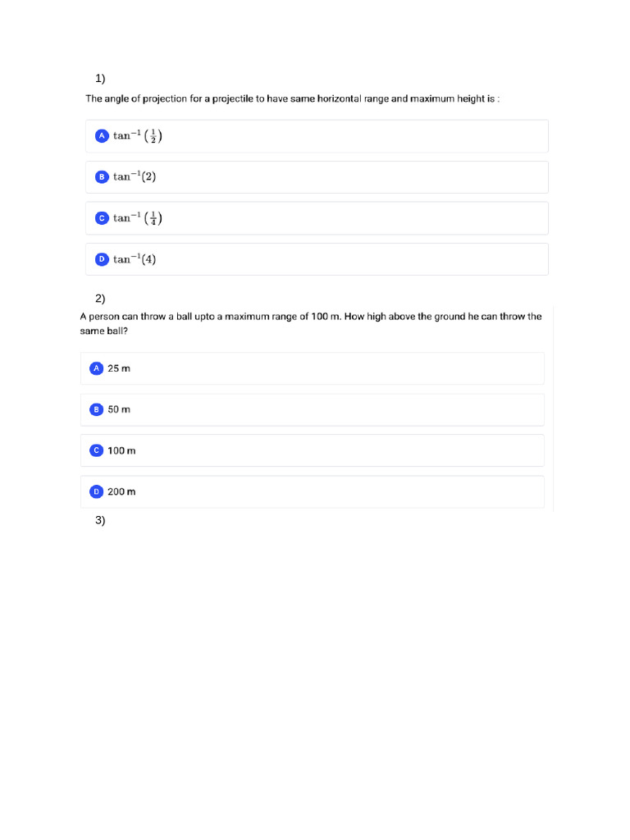Select the "25 m" answer text
The image size is (630, 840).
point(119,368)
